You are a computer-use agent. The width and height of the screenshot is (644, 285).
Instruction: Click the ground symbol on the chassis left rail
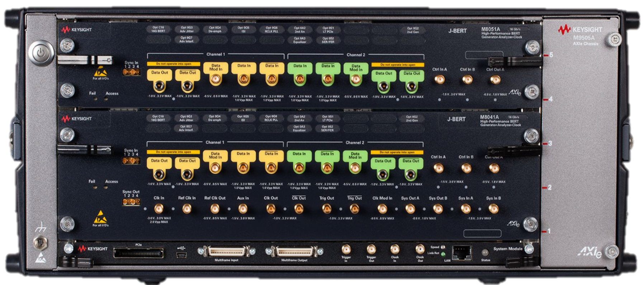[x=41, y=227]
